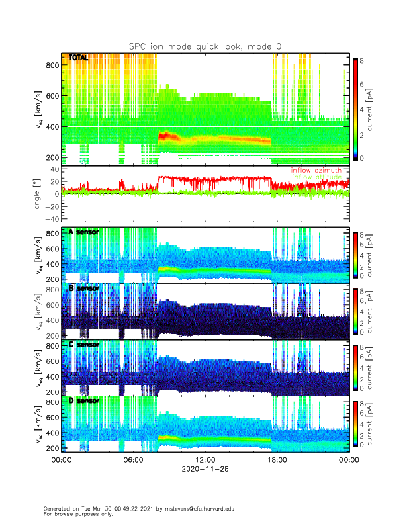Image resolution: width=411 pixels, height=532 pixels.
Task: Click the D sensor panel color bar
Action: coord(356,424)
